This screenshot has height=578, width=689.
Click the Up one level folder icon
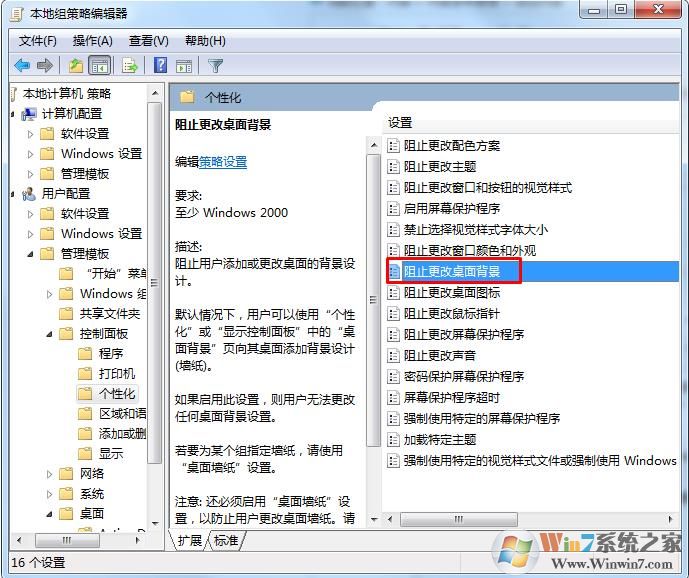pyautogui.click(x=76, y=66)
